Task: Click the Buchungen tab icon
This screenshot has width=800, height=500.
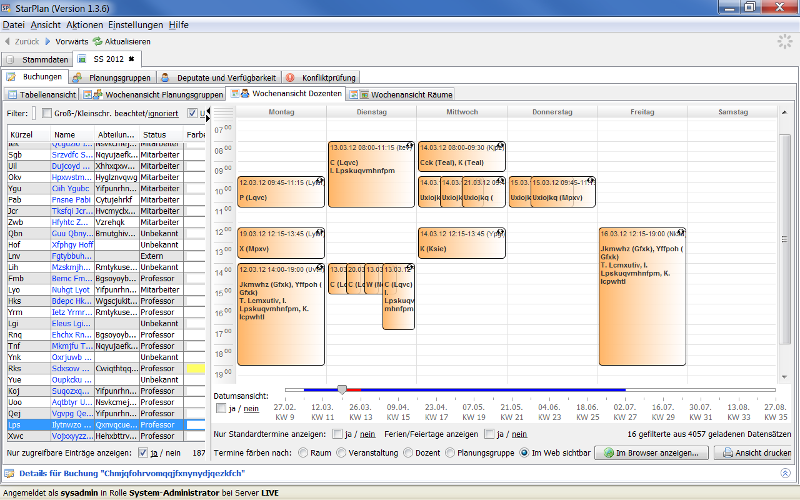Action: pyautogui.click(x=11, y=77)
